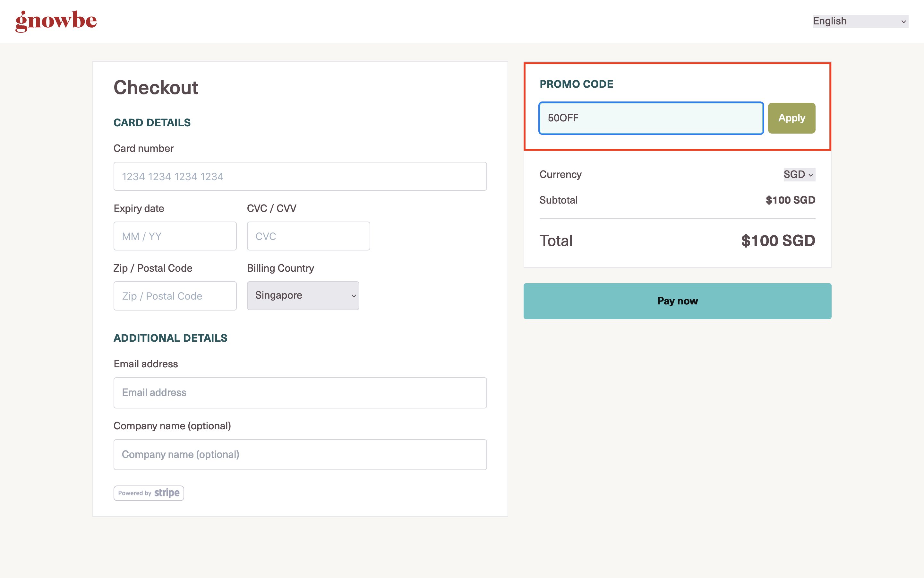Click the Email address input field
Image resolution: width=924 pixels, height=578 pixels.
click(x=300, y=393)
